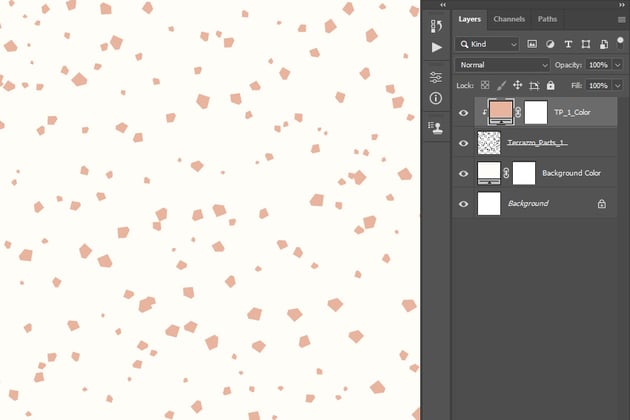Screen dimensions: 630x420
Task: Lock artboard nesting icon
Action: [534, 85]
